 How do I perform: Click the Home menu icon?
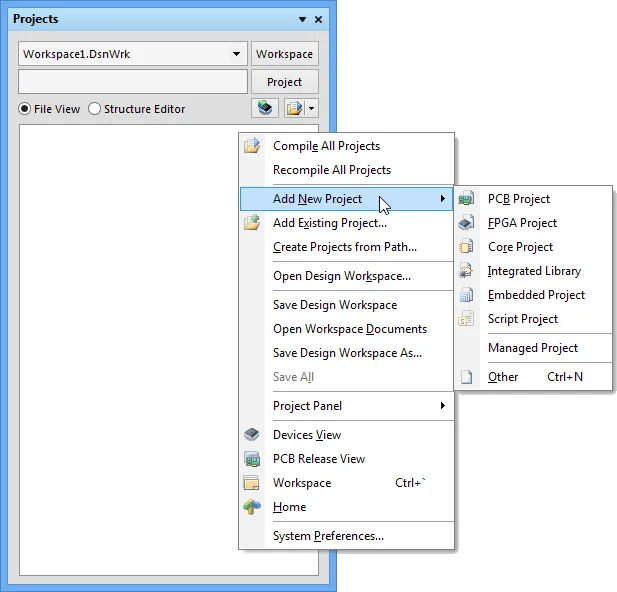tap(252, 507)
